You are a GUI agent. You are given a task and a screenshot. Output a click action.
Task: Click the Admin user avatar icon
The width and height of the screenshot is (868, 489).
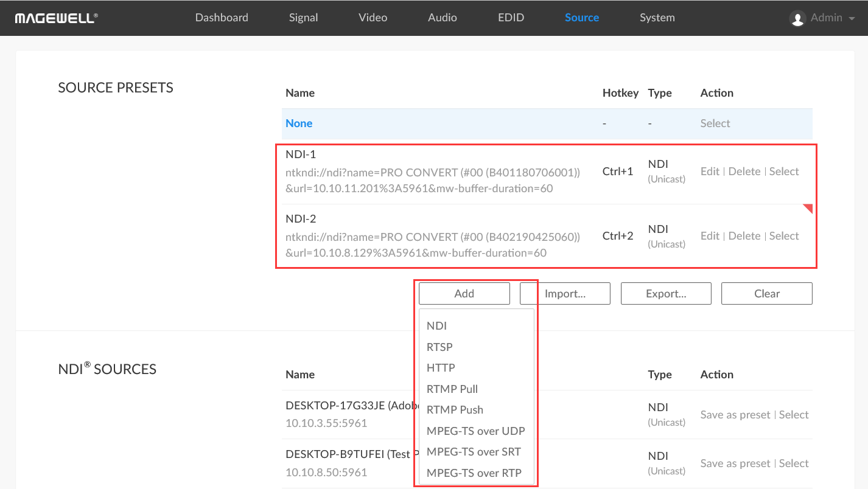coord(797,18)
